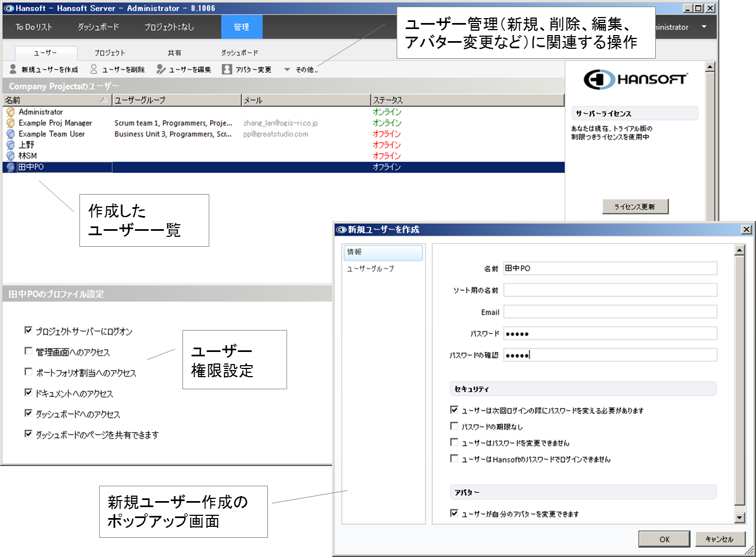Select the ユーザー sub-tab

45,53
